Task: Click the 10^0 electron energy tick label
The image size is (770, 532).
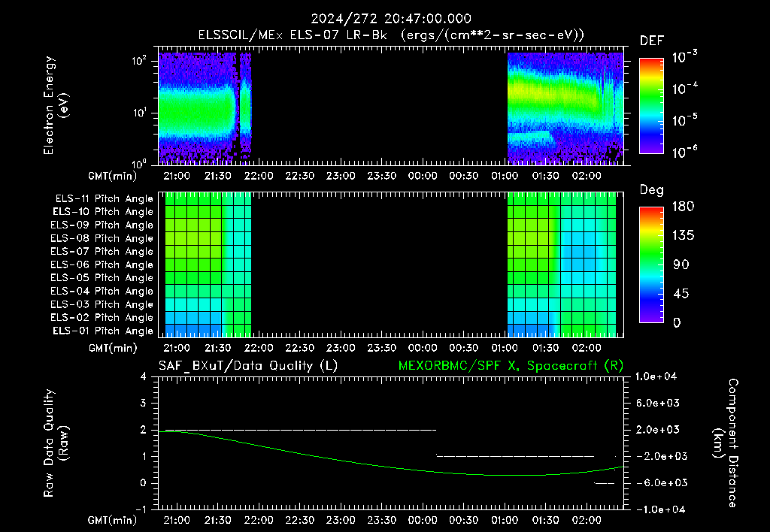Action: click(139, 163)
